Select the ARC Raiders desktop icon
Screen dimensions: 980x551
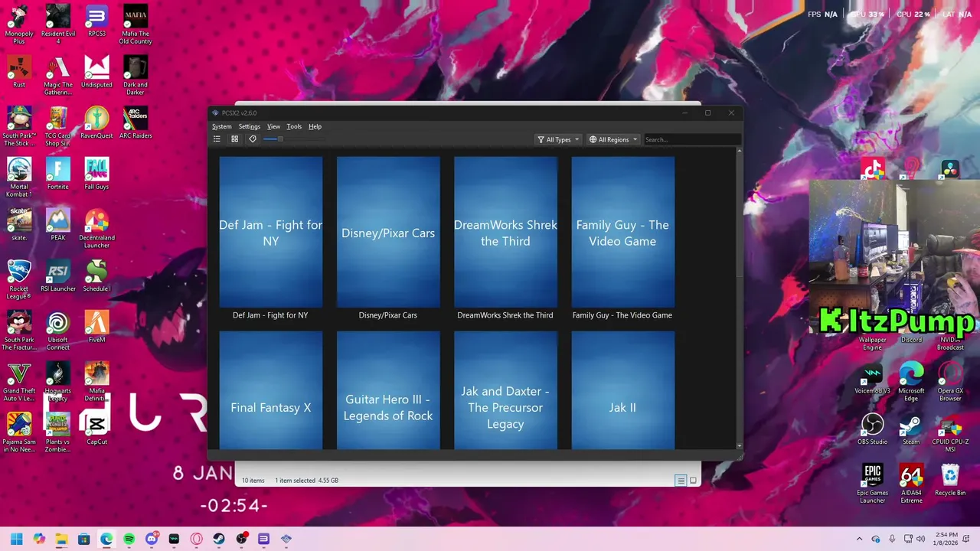pos(136,122)
